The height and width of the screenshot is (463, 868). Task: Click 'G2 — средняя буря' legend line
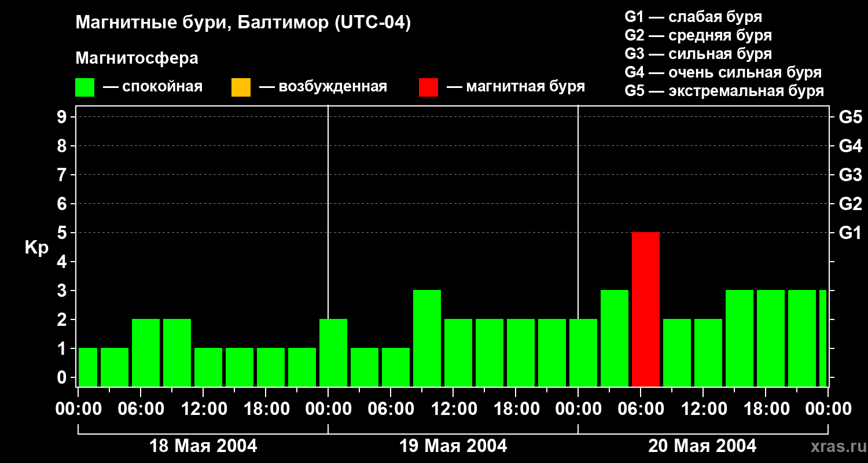(x=698, y=35)
